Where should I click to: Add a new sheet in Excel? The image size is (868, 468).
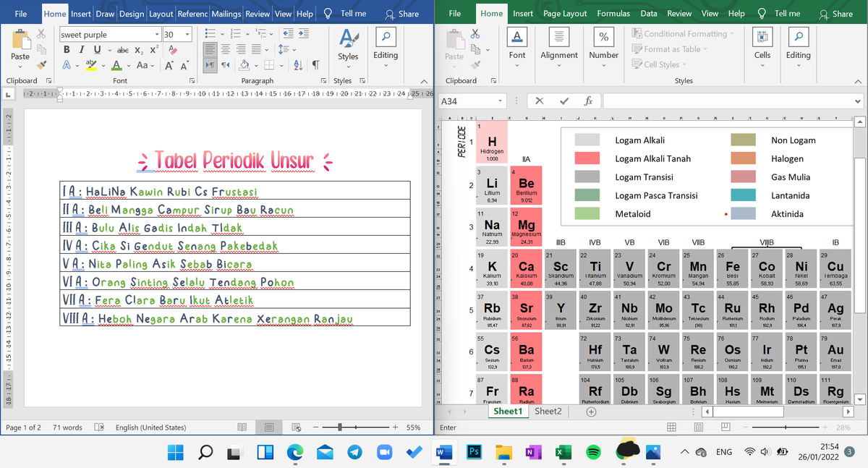click(x=591, y=412)
